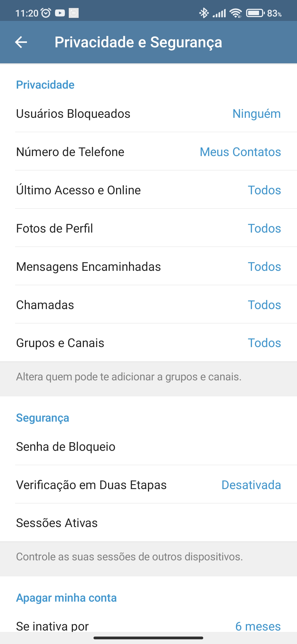
Task: Change Último Acesso e Online visibility
Action: pyautogui.click(x=148, y=190)
